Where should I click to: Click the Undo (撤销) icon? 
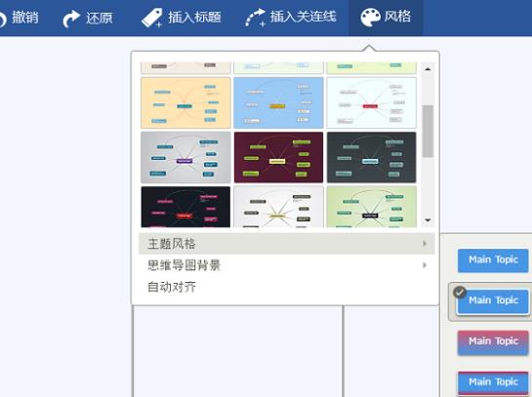2,18
